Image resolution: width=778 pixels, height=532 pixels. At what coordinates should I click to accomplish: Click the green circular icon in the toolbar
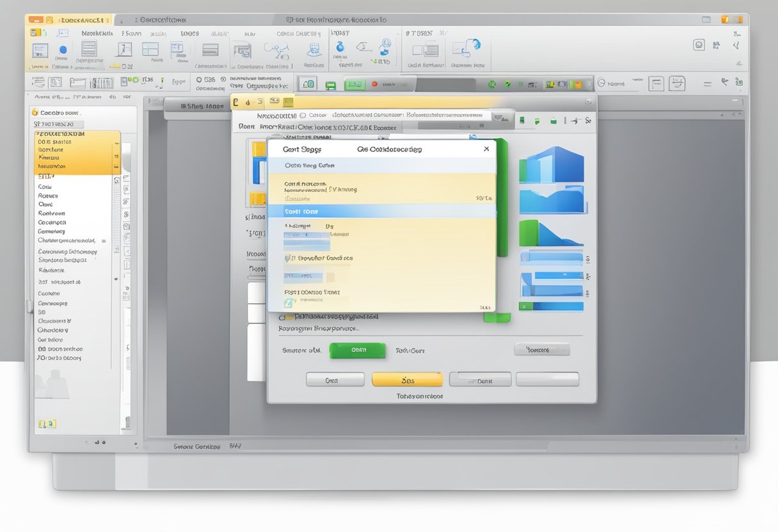(492, 84)
